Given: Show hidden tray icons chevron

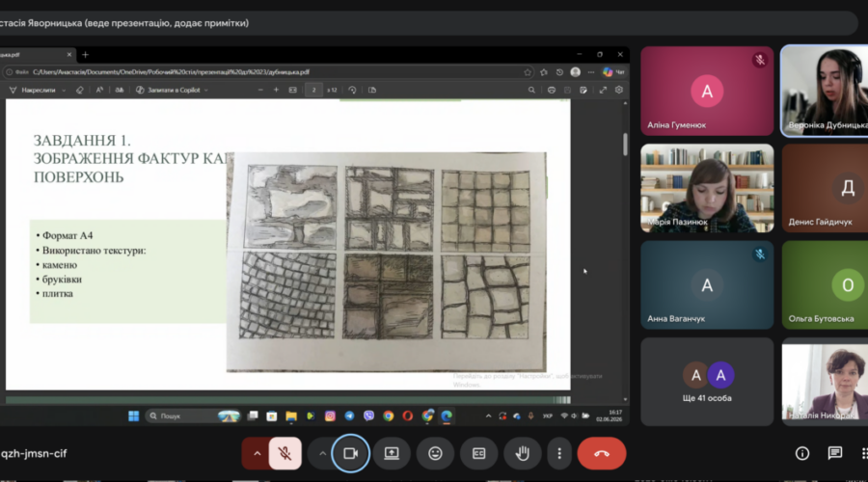Looking at the screenshot, I should pyautogui.click(x=488, y=415).
